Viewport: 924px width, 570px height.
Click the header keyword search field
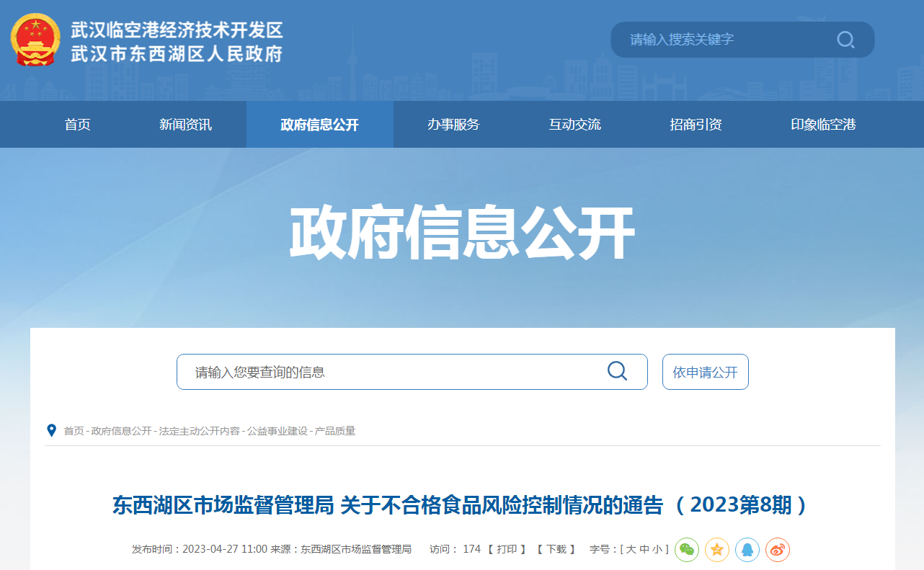click(x=721, y=40)
